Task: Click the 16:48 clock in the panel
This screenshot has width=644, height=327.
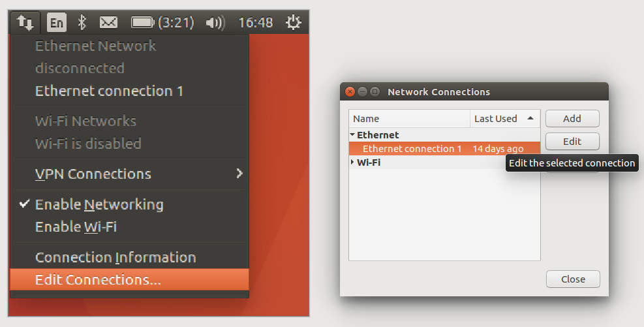Action: click(x=255, y=23)
